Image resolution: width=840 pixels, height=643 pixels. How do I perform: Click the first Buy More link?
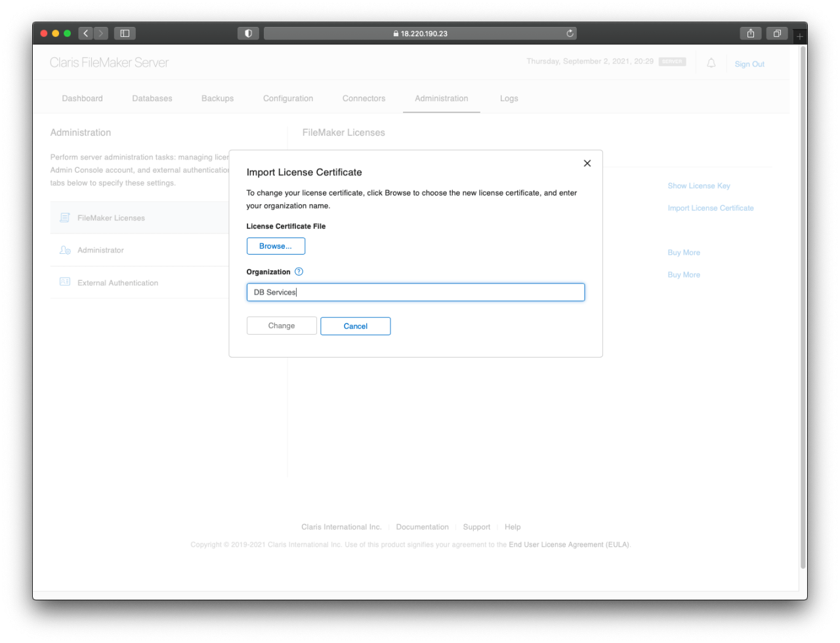click(684, 253)
